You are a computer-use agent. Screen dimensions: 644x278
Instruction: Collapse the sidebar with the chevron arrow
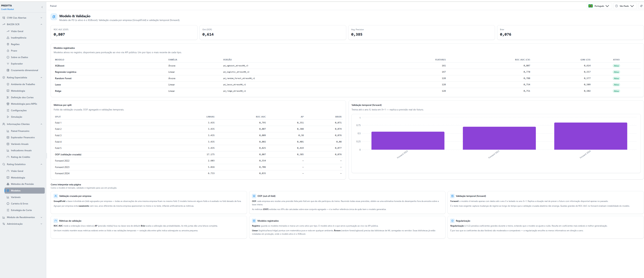coord(42,7)
